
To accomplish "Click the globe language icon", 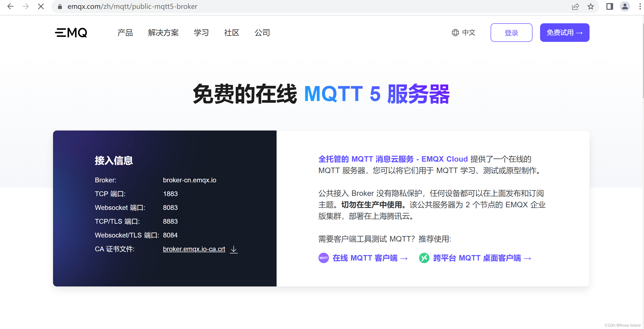I will coord(455,33).
